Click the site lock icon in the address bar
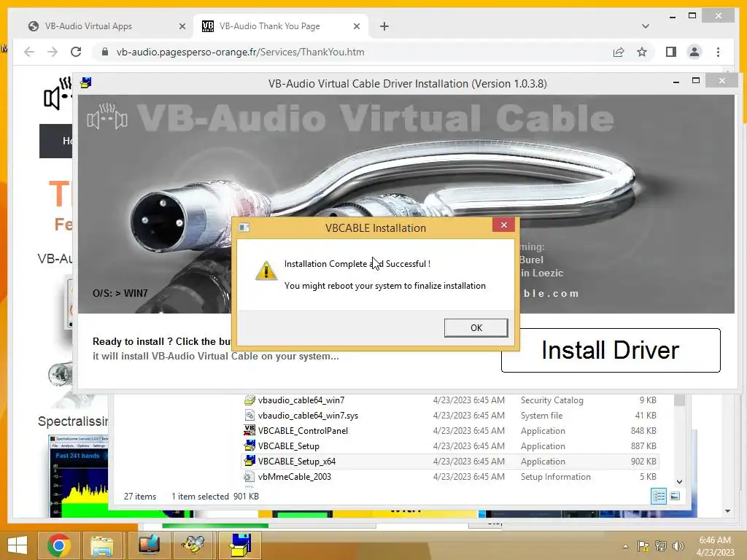Screen dimensions: 747x560 coord(105,52)
